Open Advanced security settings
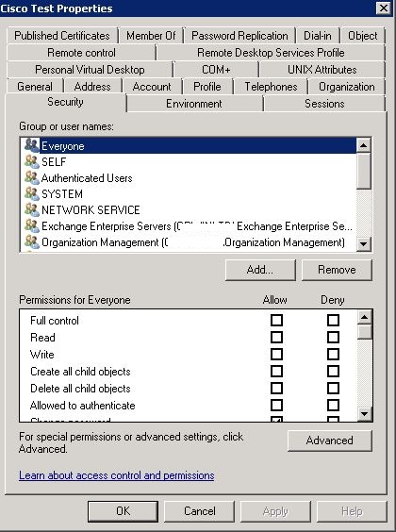The image size is (396, 532). coord(330,441)
